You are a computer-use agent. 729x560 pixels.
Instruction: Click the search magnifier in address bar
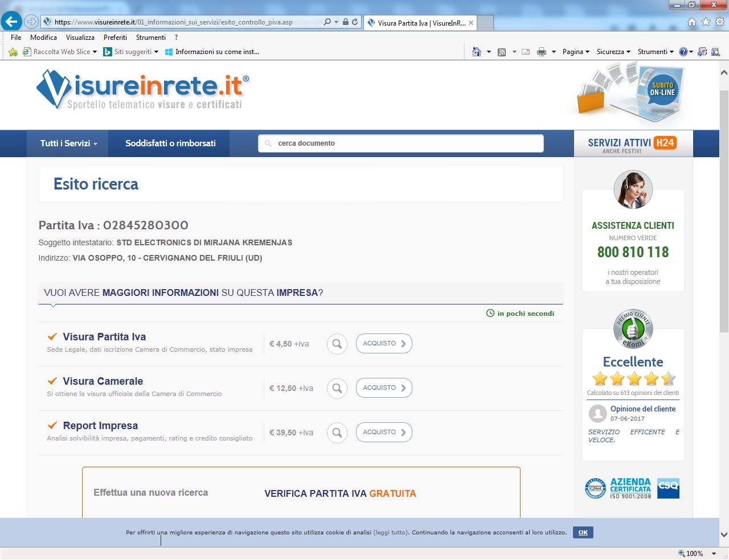tap(327, 22)
